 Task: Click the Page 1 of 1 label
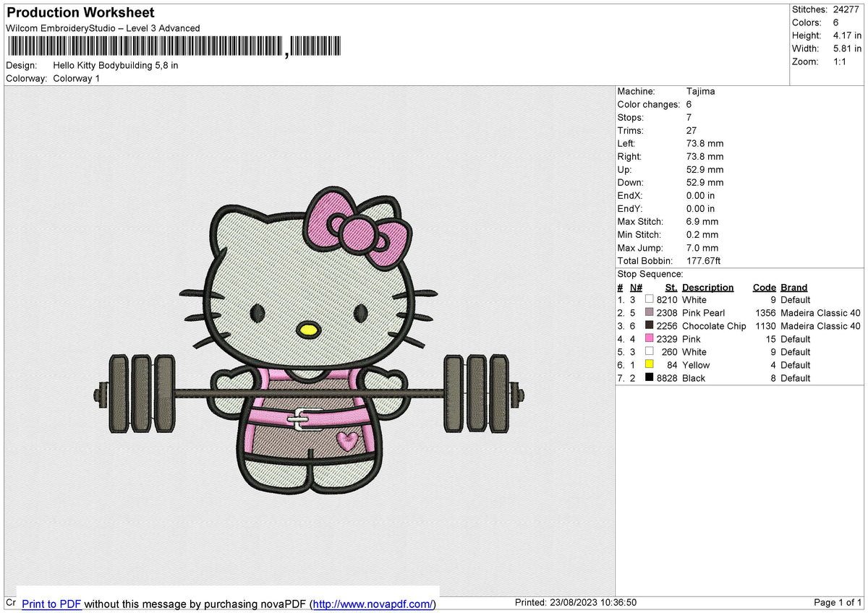837,602
